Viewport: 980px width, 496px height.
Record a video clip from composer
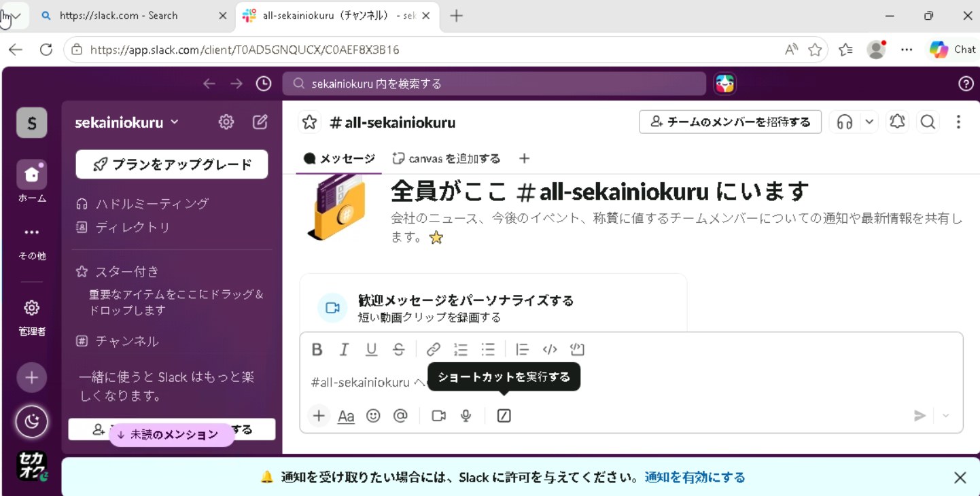tap(439, 416)
